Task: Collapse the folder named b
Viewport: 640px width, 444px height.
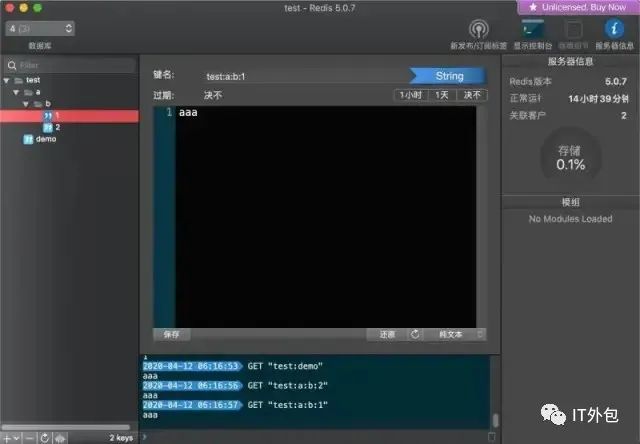Action: pyautogui.click(x=26, y=104)
